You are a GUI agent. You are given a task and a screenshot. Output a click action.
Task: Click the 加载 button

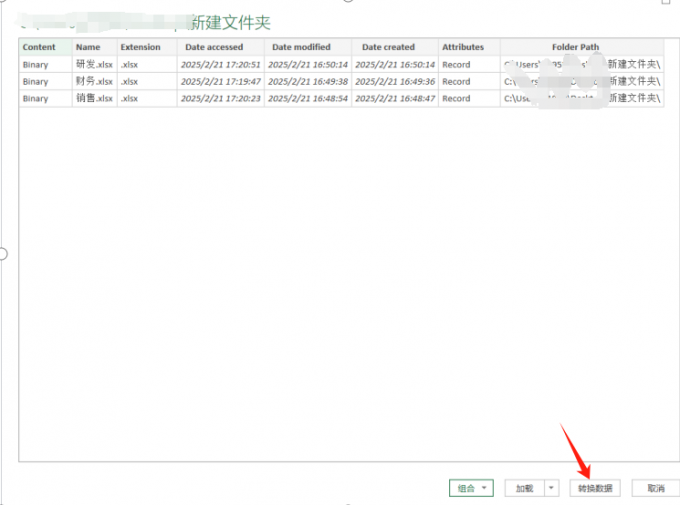(524, 488)
